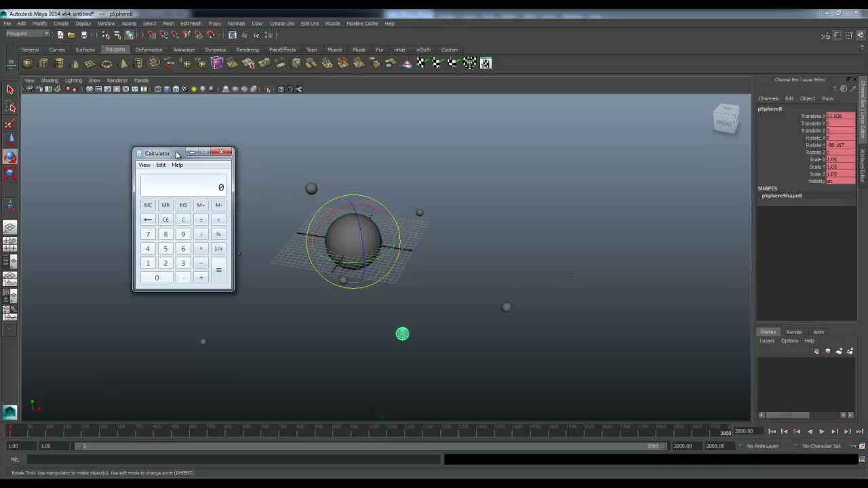Screen dimensions: 868x488
Task: Create a polygon cube from the shelf
Action: coord(43,63)
